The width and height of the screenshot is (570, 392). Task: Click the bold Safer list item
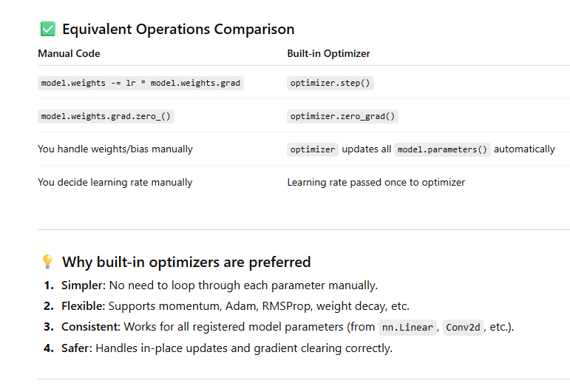click(77, 348)
